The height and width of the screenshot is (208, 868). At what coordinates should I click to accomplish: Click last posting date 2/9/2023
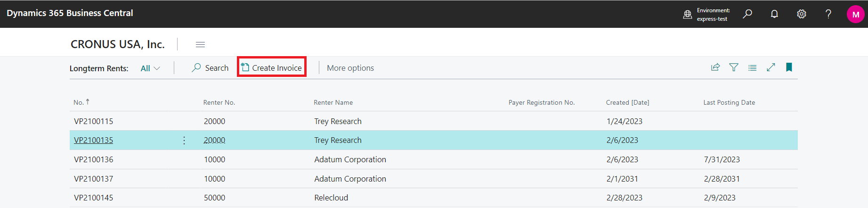(720, 198)
